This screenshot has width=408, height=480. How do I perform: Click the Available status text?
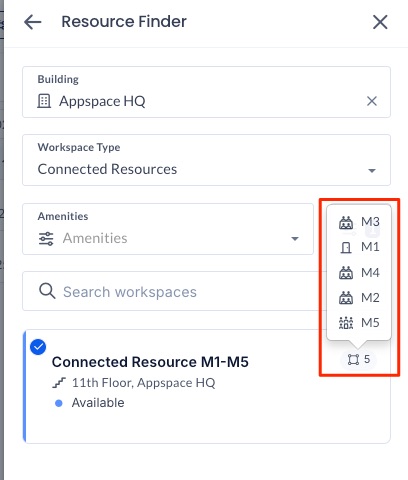click(98, 403)
